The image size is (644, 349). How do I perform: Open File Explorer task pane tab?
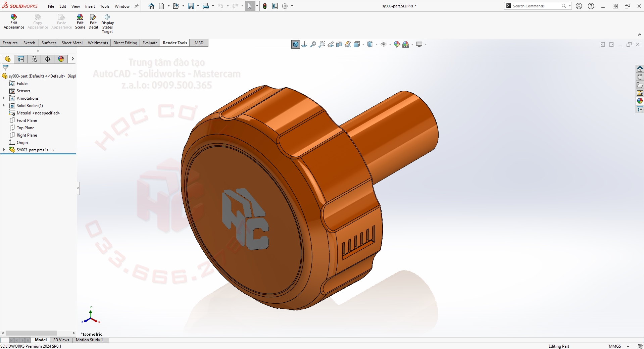[x=640, y=85]
